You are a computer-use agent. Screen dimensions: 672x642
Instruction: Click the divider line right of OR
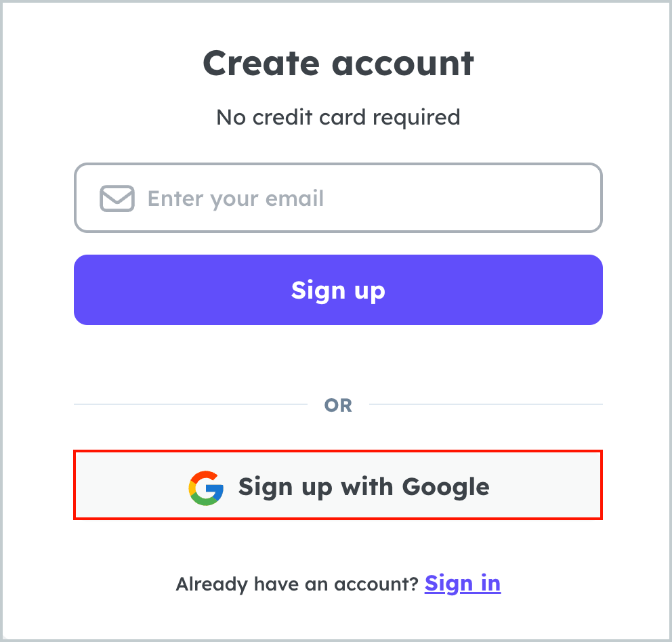[486, 404]
